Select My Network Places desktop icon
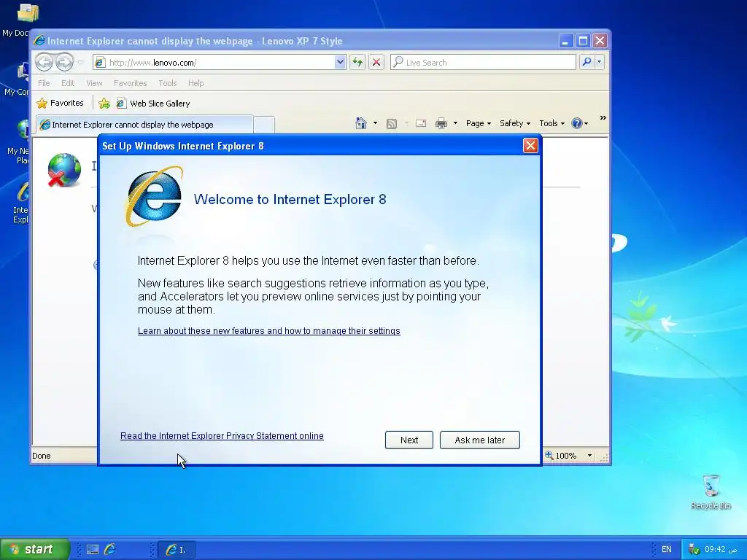 (x=18, y=141)
